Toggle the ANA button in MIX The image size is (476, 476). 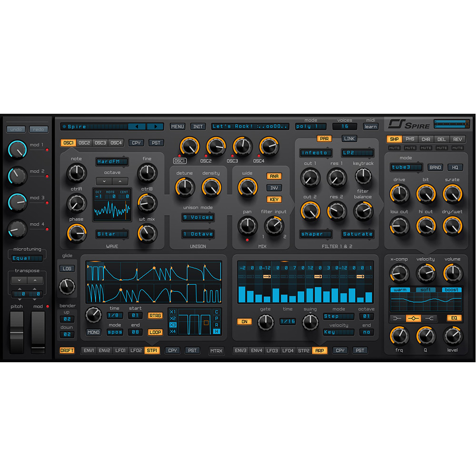(x=274, y=176)
